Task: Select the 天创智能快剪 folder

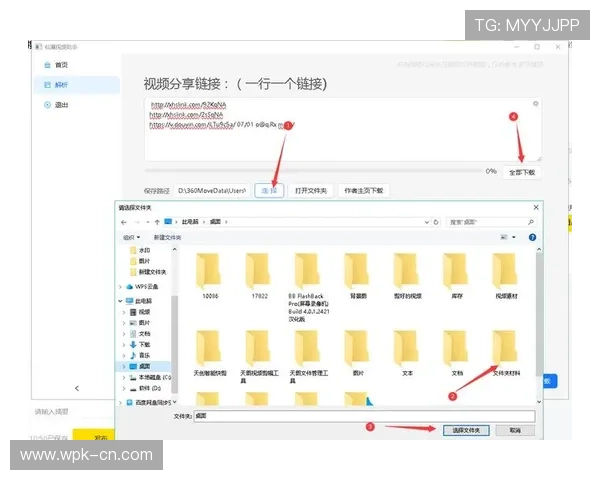Action: (x=210, y=353)
